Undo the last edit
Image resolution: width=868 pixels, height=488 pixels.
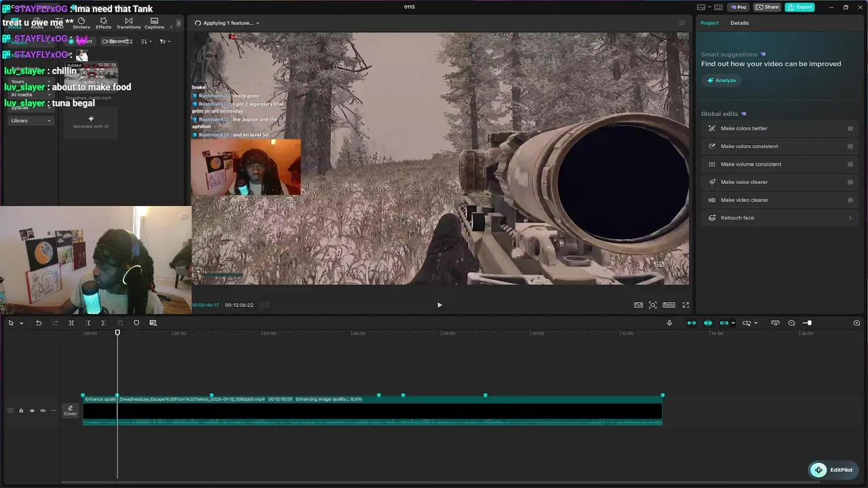tap(39, 323)
